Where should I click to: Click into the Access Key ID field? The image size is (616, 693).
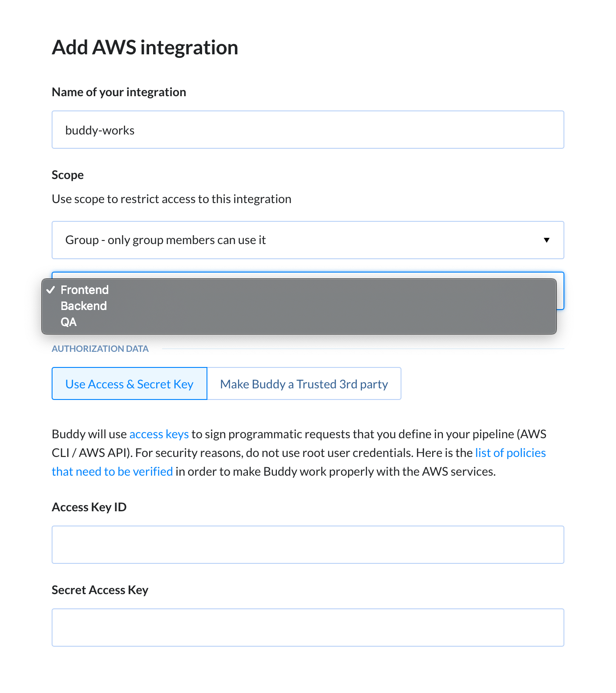[x=308, y=545]
